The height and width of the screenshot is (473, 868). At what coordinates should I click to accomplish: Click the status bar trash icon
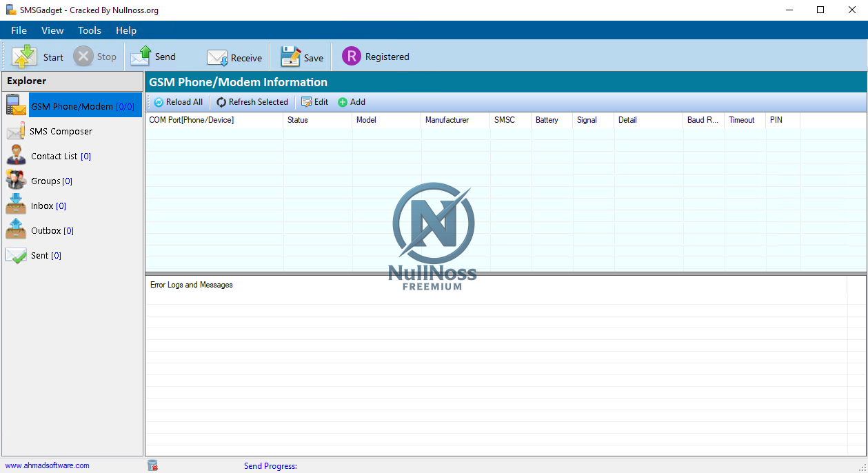point(153,465)
